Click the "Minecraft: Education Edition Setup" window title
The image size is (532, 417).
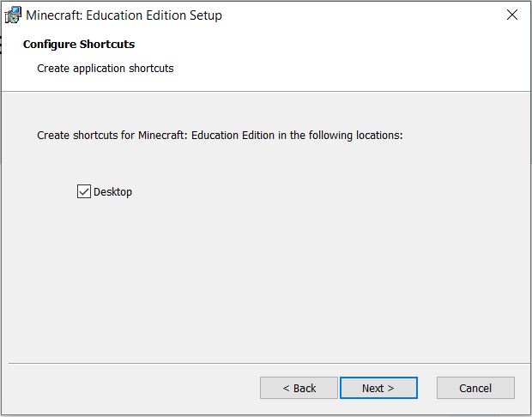pos(124,15)
